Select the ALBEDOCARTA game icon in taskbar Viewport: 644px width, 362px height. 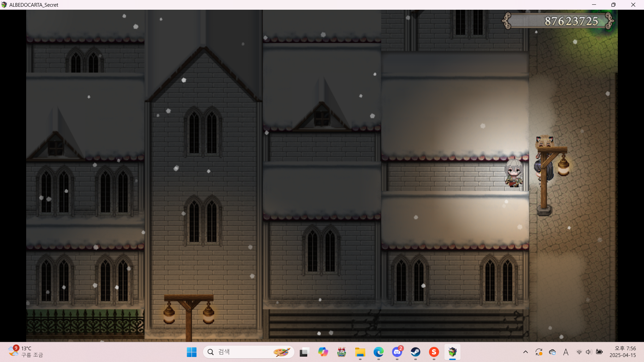coord(452,352)
